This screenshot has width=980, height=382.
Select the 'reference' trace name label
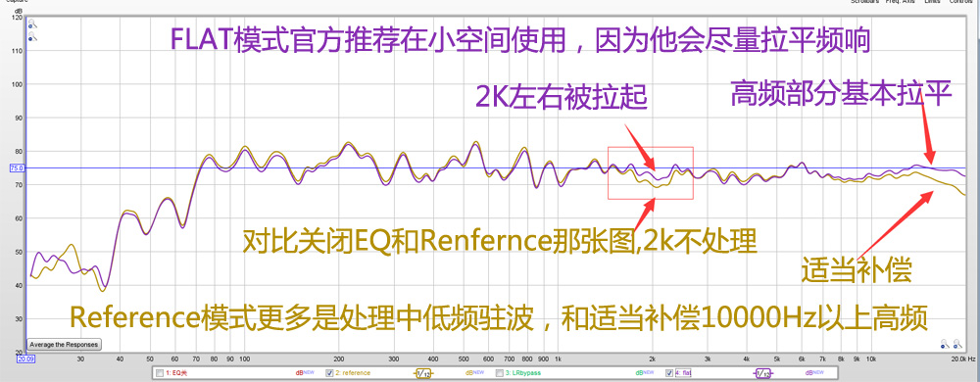pos(353,373)
